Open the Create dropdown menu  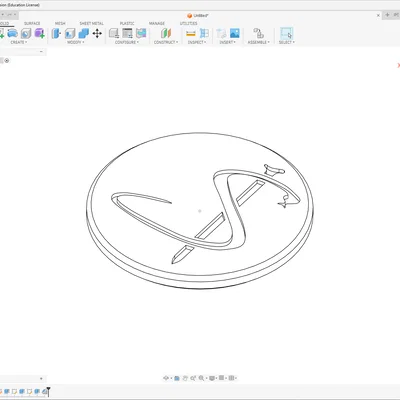(19, 42)
